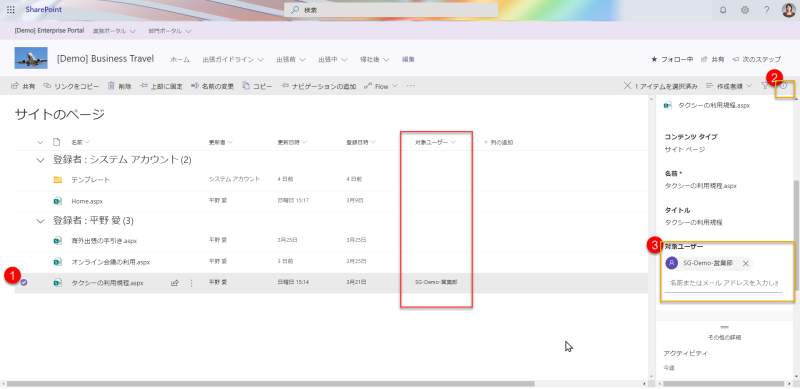
Task: Remove SG-Demo-営業部 with the X button
Action: coord(745,263)
